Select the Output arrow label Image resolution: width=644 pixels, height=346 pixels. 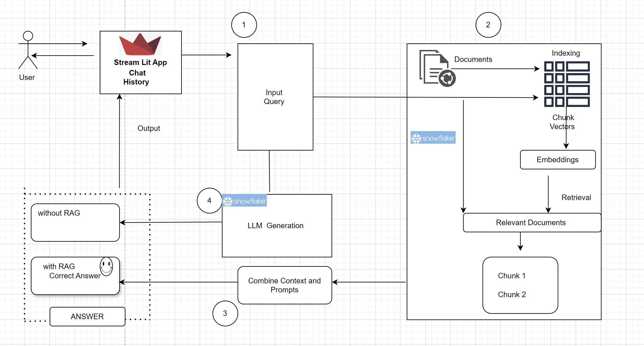click(x=149, y=128)
